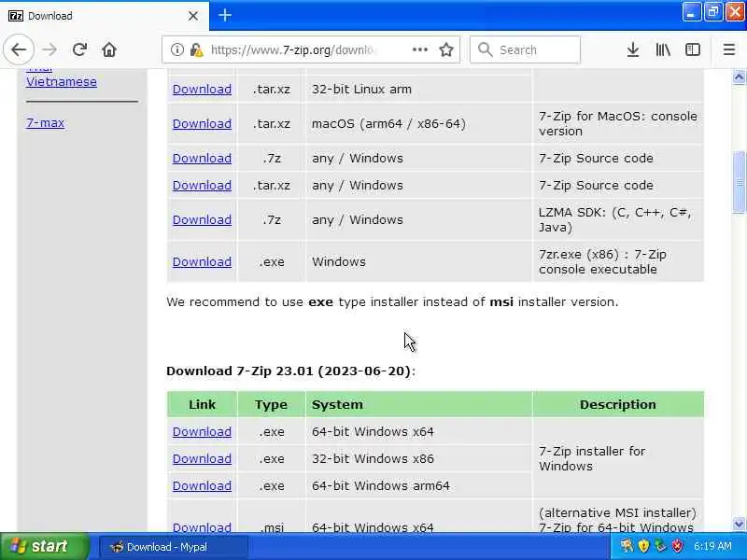Click the 7z favicon on the tab
The width and height of the screenshot is (747, 560).
(16, 16)
